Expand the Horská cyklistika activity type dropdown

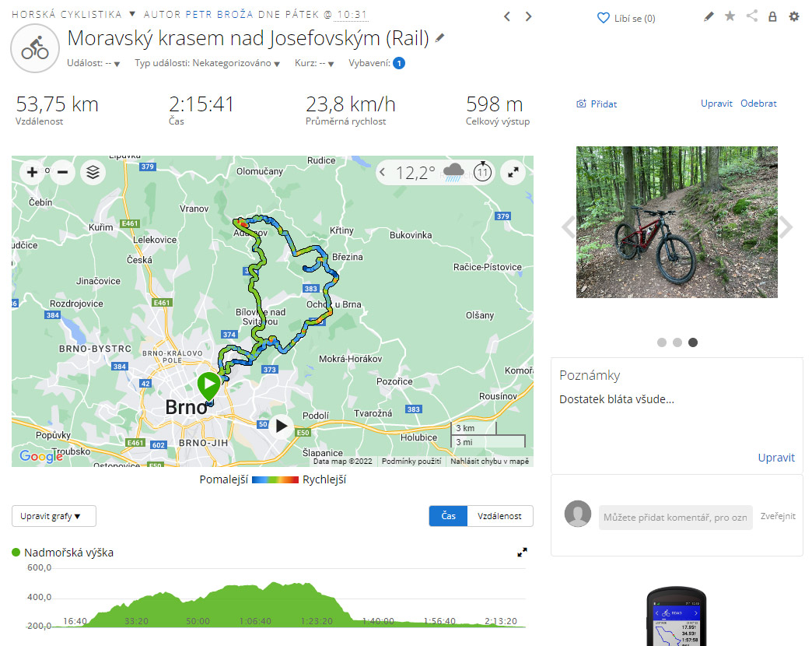pyautogui.click(x=132, y=14)
